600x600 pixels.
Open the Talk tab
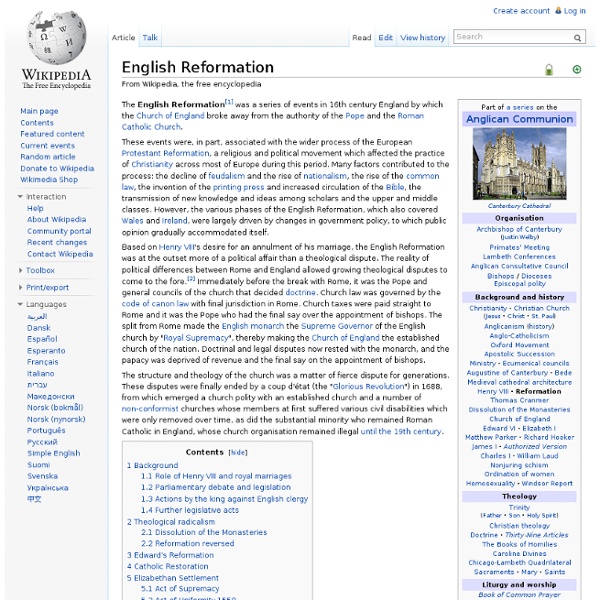[x=150, y=38]
